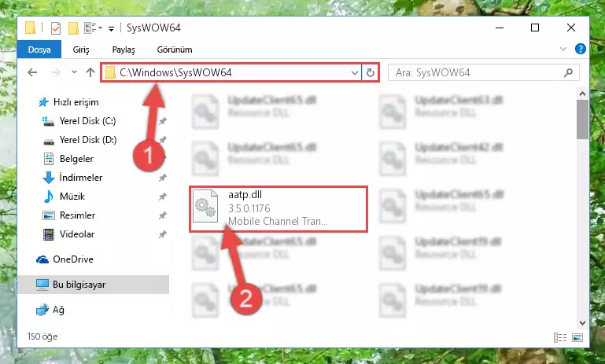The image size is (605, 364).
Task: Open the Dosya menu tab
Action: click(39, 50)
